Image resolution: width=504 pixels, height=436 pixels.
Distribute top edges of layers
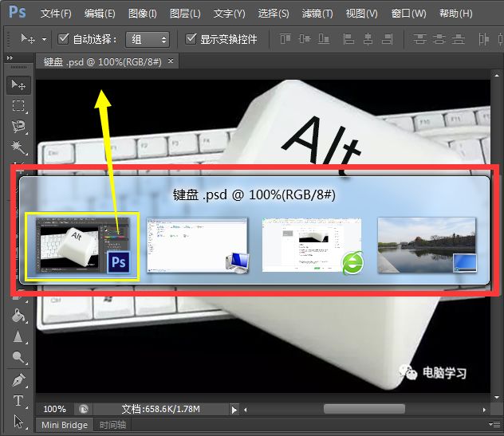419,39
